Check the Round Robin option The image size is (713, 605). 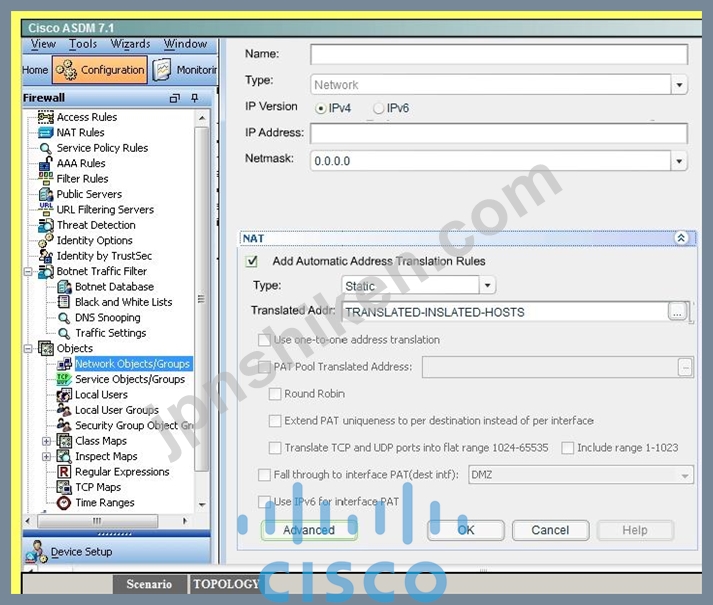pyautogui.click(x=275, y=394)
